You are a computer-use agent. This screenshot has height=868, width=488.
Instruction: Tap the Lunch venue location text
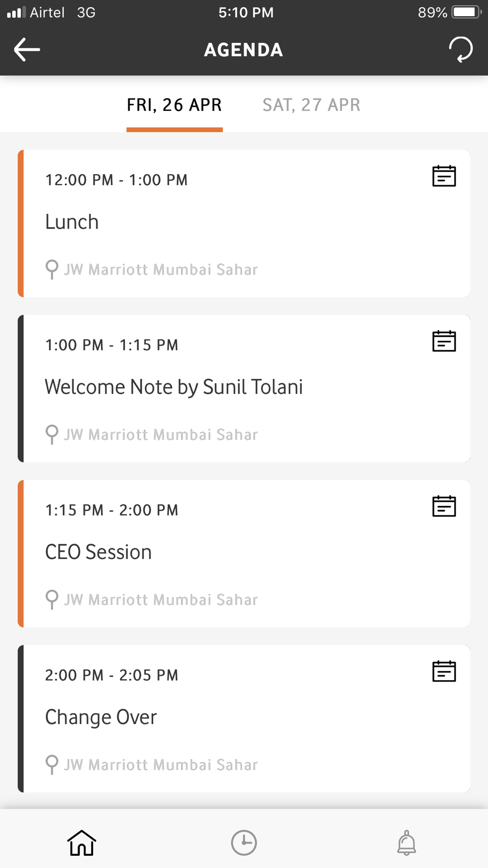pos(161,269)
